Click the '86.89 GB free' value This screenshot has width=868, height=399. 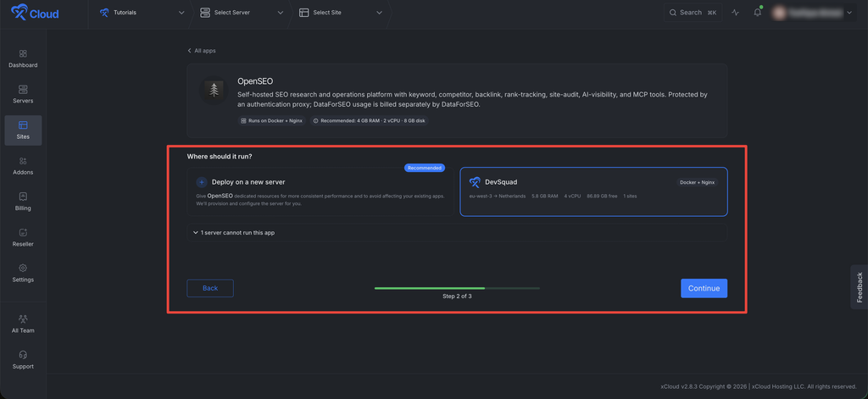click(x=603, y=196)
